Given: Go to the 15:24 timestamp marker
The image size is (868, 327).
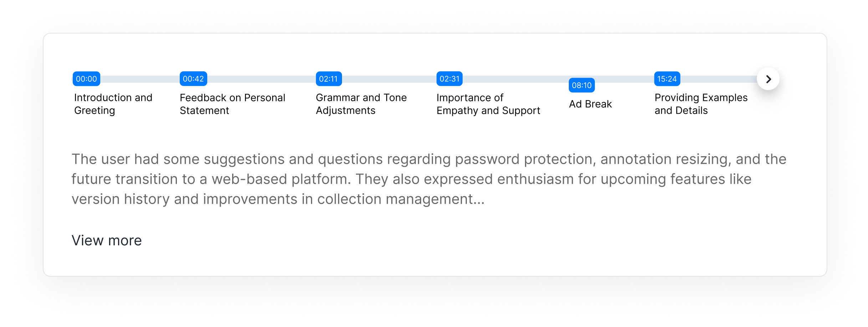Looking at the screenshot, I should click(667, 79).
